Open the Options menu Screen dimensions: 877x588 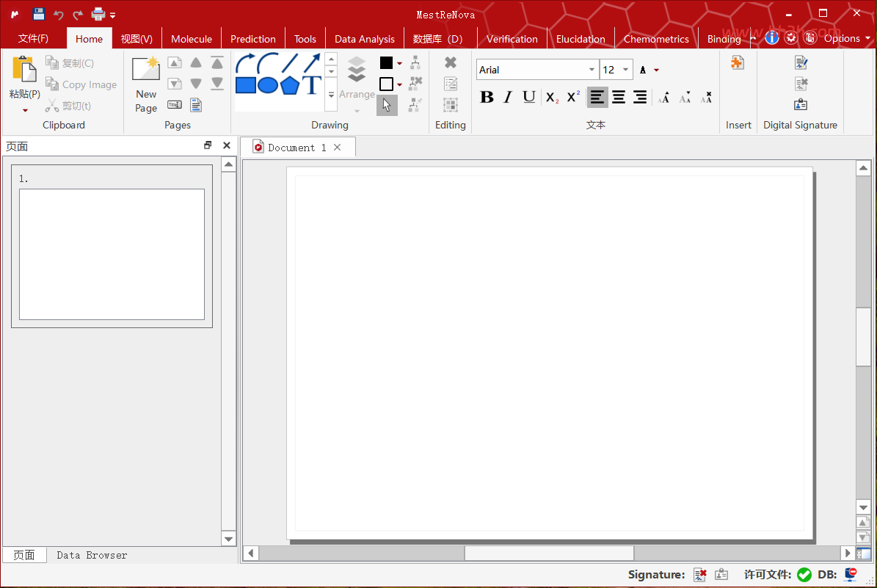click(847, 38)
